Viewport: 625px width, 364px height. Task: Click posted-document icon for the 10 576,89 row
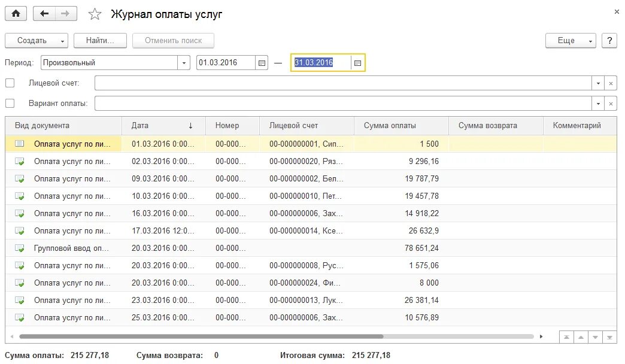click(x=20, y=318)
